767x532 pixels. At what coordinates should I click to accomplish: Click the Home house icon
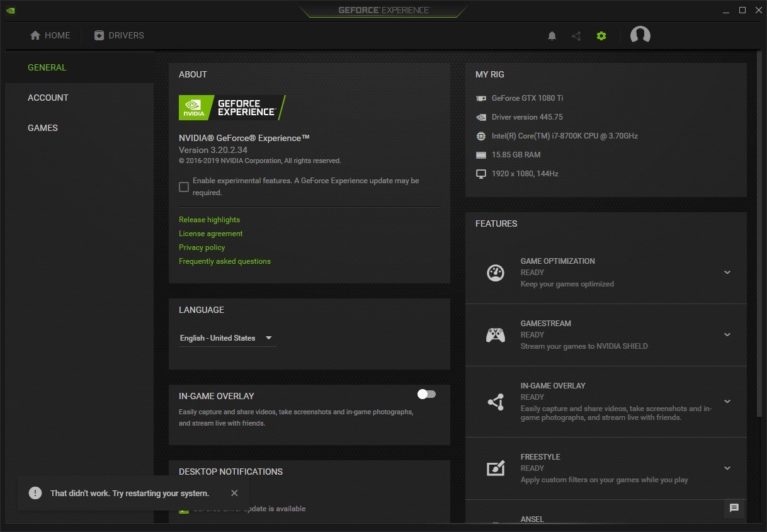point(35,35)
